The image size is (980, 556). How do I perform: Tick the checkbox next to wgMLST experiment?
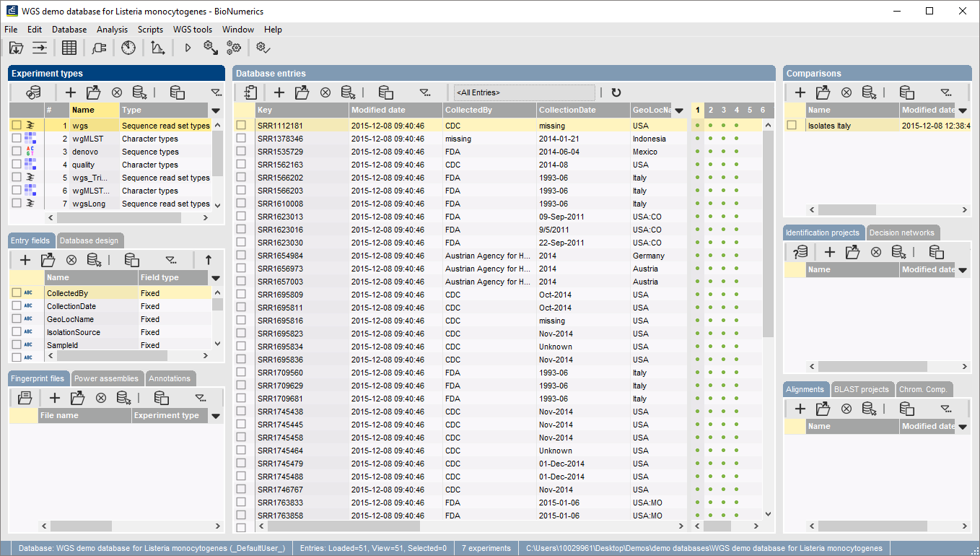(x=16, y=139)
